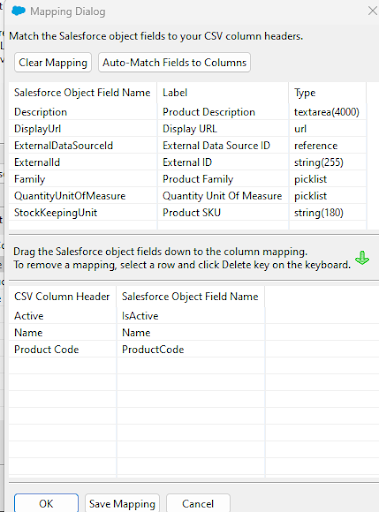Click Auto-Match Fields to Columns
Viewport: 379px width, 512px height.
[x=174, y=62]
